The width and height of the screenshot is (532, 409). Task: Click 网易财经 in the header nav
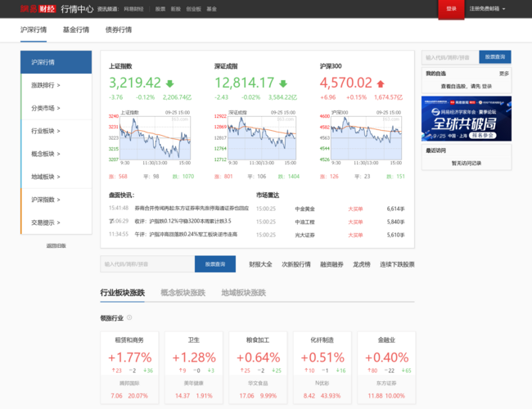(x=133, y=9)
